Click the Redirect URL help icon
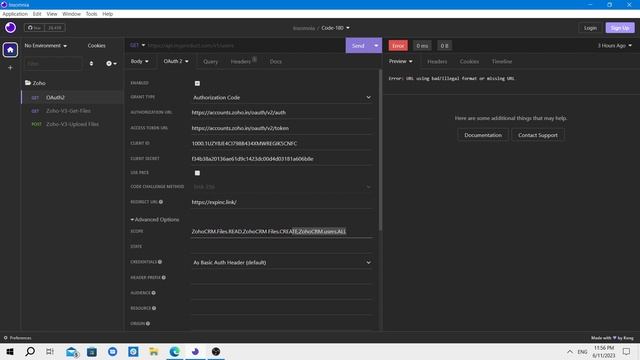The width and height of the screenshot is (640, 360). [161, 202]
